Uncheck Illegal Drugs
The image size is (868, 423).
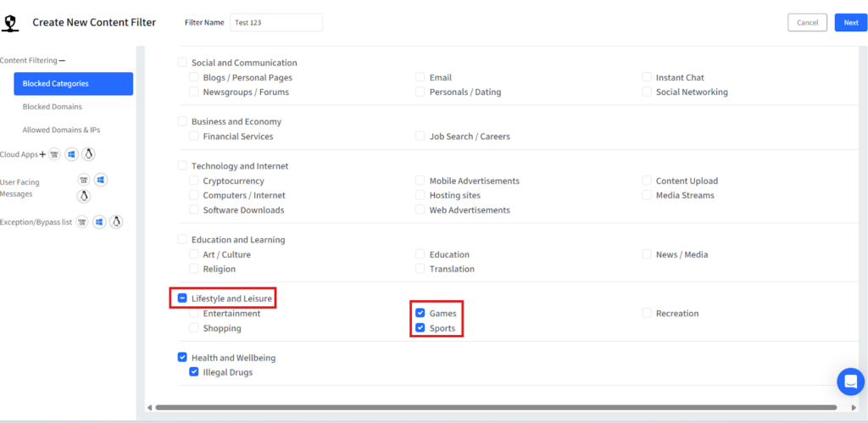[194, 372]
